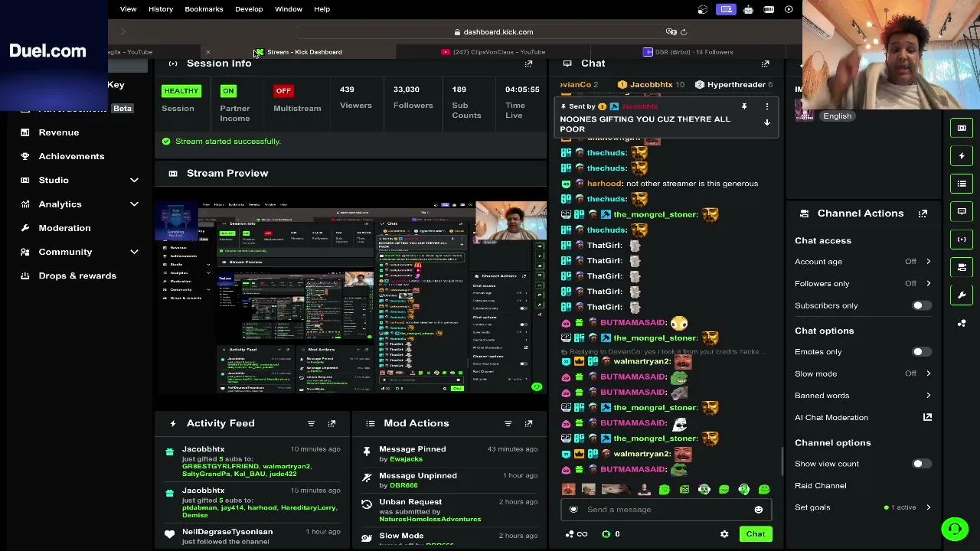Image resolution: width=980 pixels, height=551 pixels.
Task: Open the Help menu
Action: (x=322, y=9)
